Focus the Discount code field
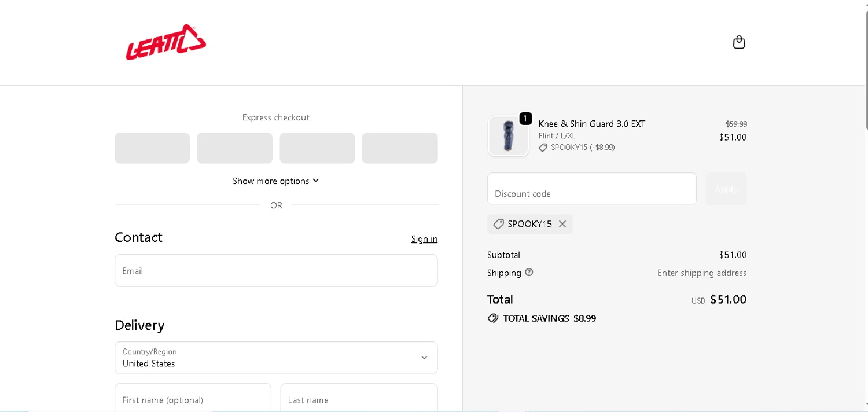 coord(592,189)
